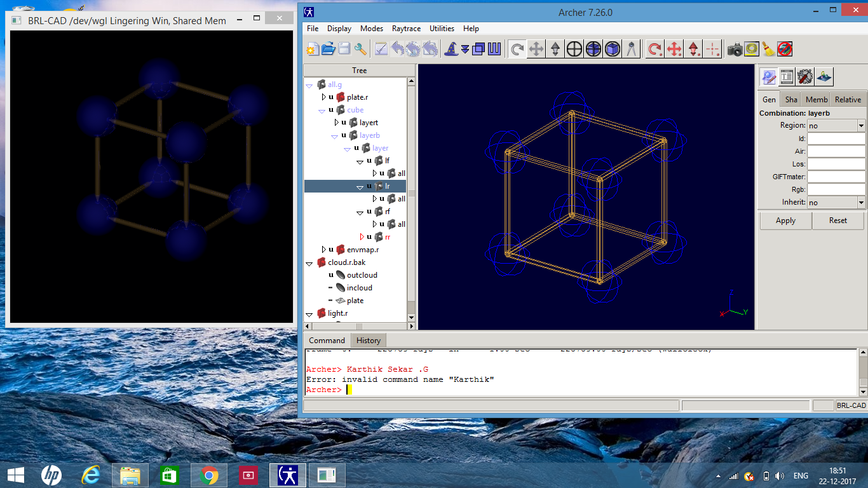Expand the plate.r tree node
The height and width of the screenshot is (488, 868).
pos(323,97)
